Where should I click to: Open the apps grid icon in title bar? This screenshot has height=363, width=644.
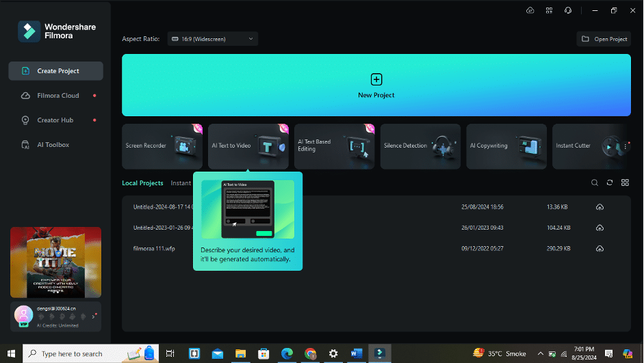549,10
